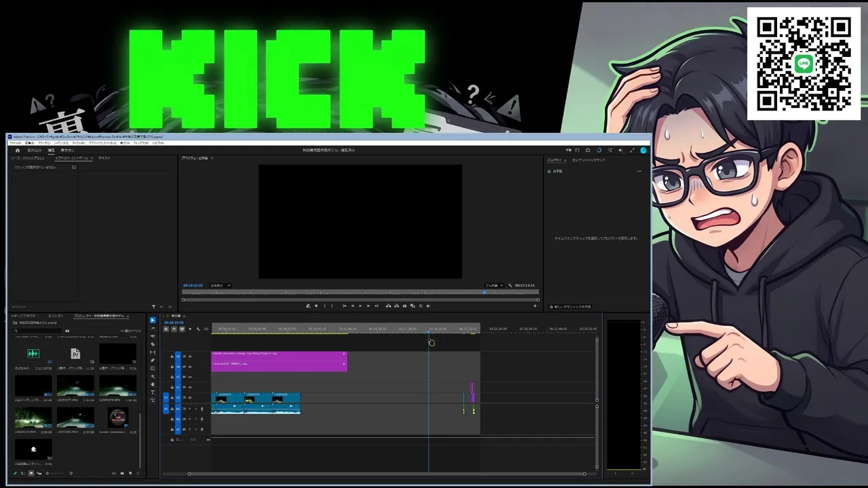Viewport: 868px width, 488px height.
Task: Select the Track Select Forward tool
Action: coord(153,328)
